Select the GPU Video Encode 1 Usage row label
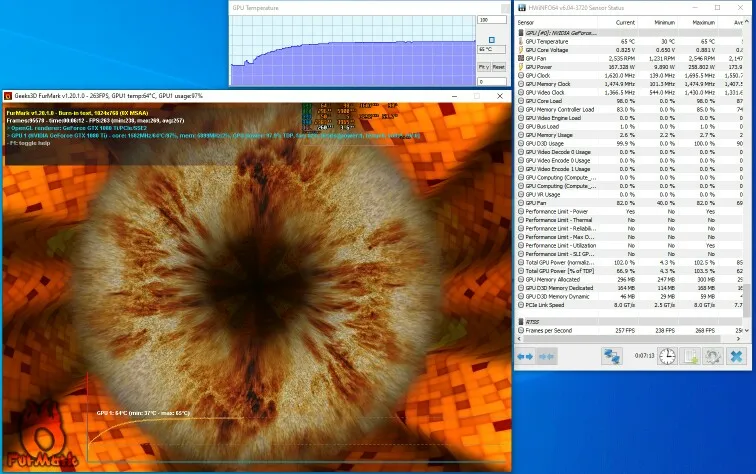Viewport: 756px width, 474px height. [558, 169]
